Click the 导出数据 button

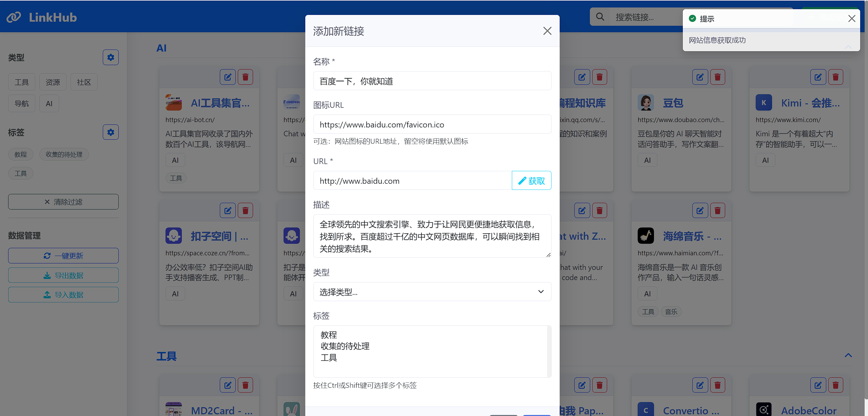click(x=63, y=275)
